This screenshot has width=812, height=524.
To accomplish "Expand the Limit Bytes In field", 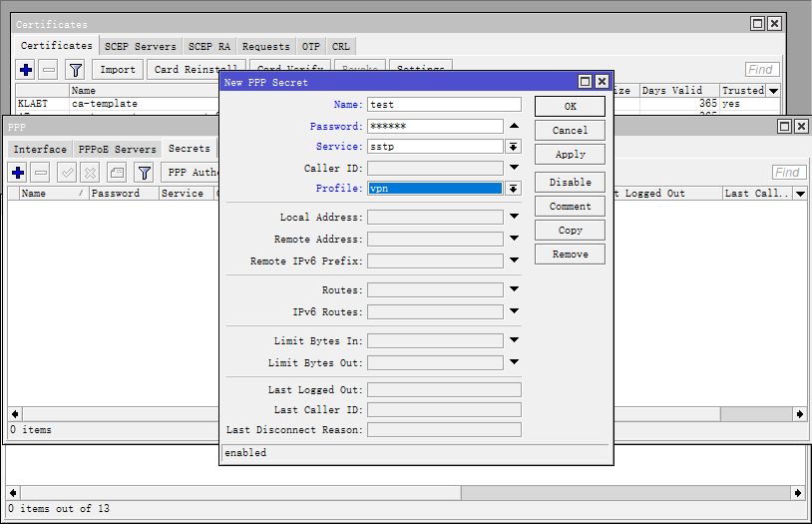I will tap(514, 341).
